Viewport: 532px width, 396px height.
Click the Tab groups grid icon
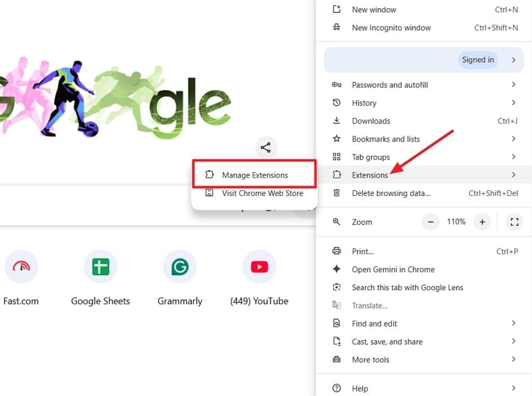pos(336,156)
